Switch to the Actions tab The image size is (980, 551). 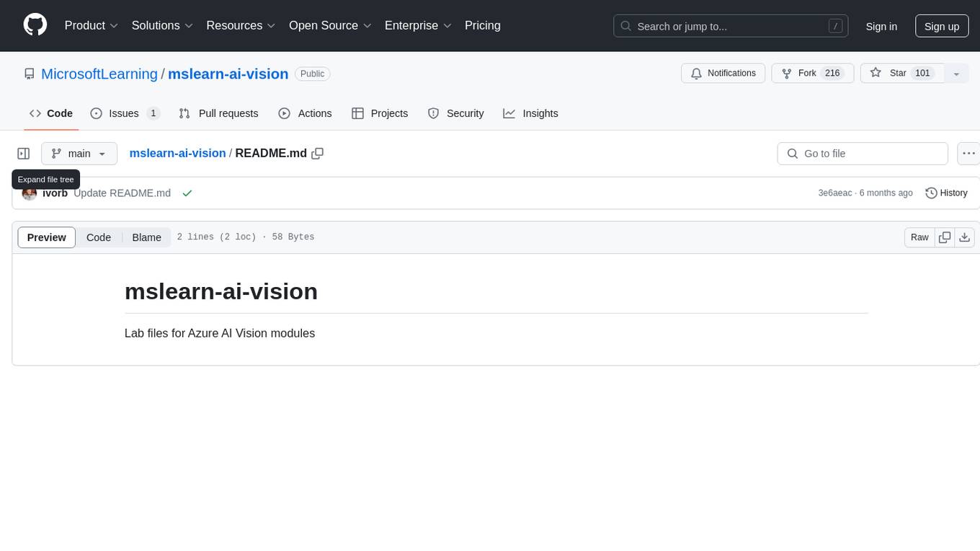pos(305,113)
